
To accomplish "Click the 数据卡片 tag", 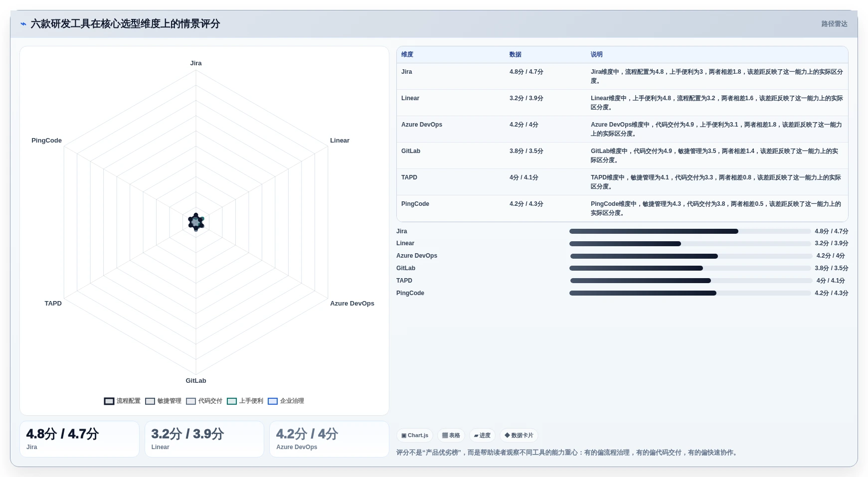I will click(x=519, y=435).
